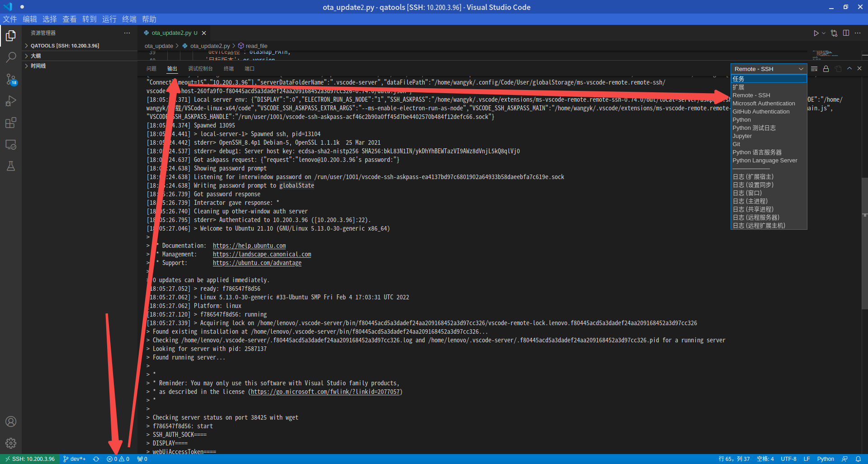Select Jupyter output channel
This screenshot has height=464, width=868.
coord(769,136)
